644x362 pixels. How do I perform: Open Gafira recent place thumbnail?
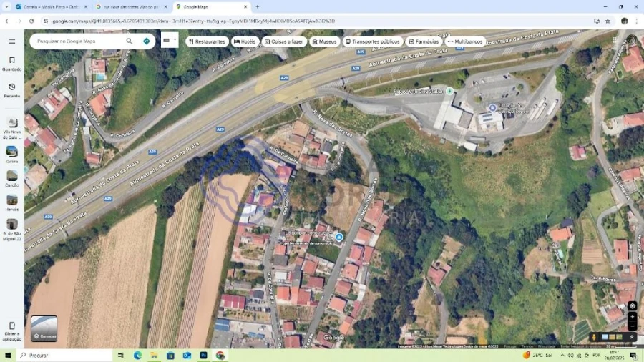(x=12, y=155)
